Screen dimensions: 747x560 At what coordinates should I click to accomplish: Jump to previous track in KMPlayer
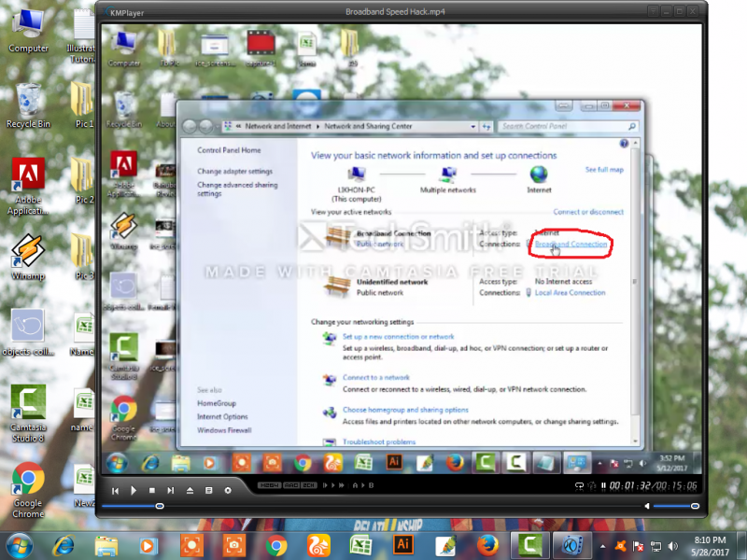tap(115, 491)
